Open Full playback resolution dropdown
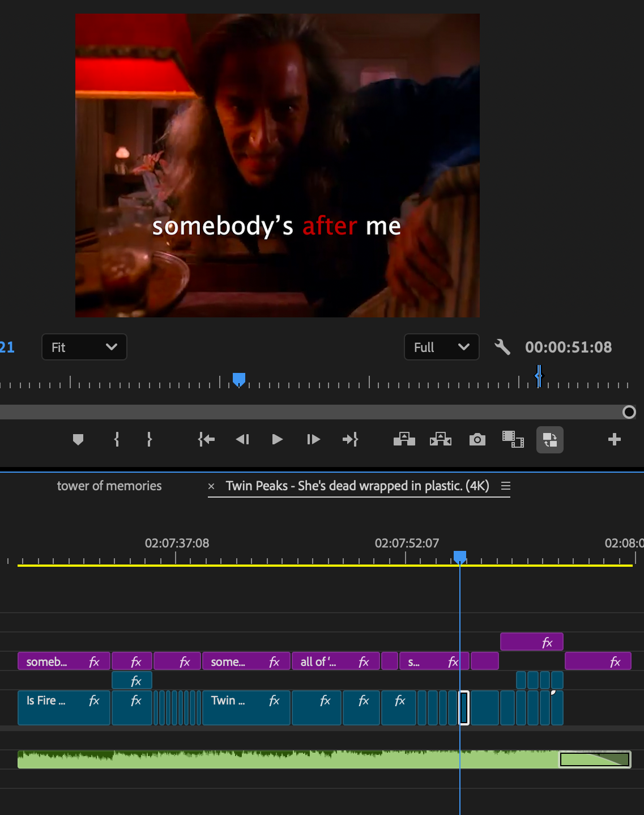Screen dimensions: 644x815 click(442, 347)
